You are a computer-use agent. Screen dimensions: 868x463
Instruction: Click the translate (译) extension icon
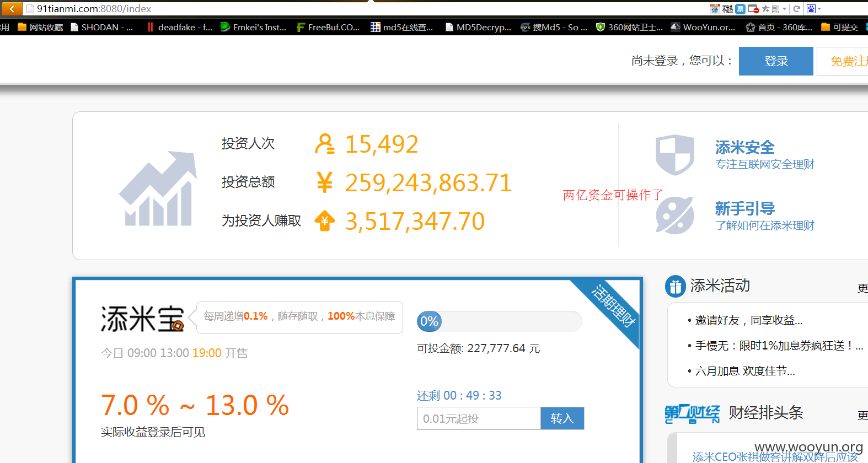715,9
